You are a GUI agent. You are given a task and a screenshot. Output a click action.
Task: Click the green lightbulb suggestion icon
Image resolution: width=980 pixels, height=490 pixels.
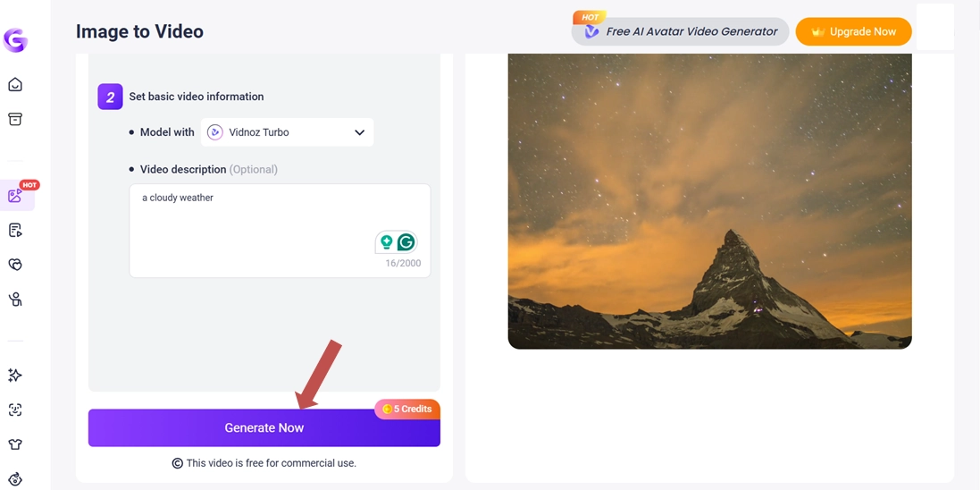coord(387,242)
